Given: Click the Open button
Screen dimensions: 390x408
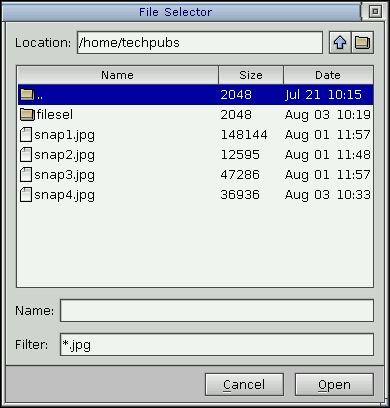Looking at the screenshot, I should 334,384.
